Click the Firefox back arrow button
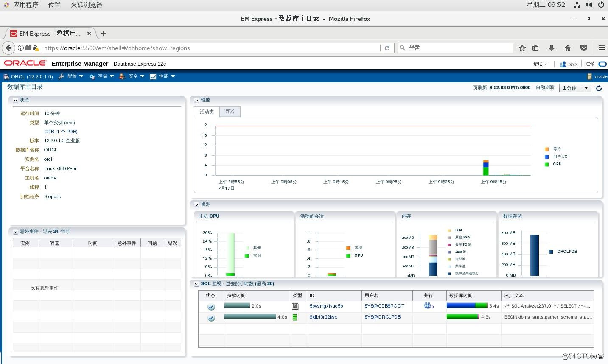This screenshot has height=364, width=608. (x=8, y=48)
